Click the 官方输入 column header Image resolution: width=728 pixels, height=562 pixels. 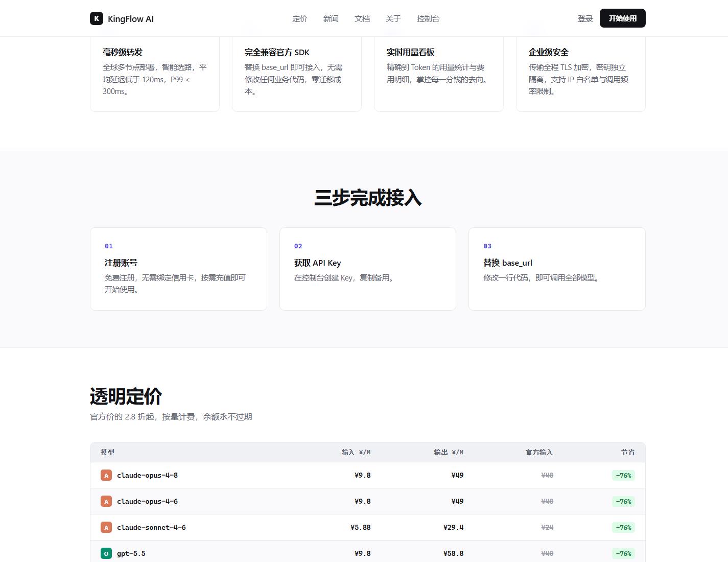click(x=539, y=452)
